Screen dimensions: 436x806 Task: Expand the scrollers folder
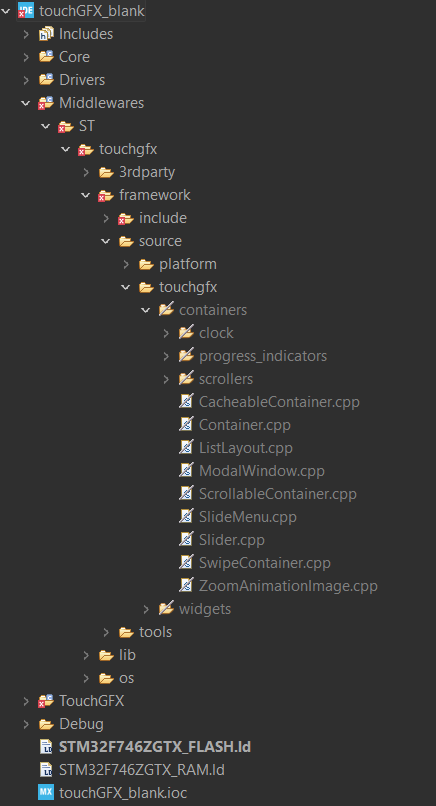point(166,379)
